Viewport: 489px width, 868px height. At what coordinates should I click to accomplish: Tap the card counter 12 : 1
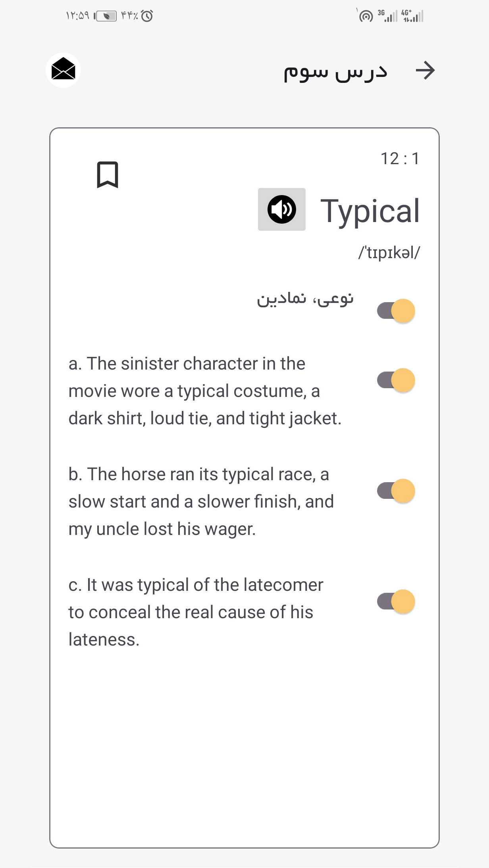(400, 159)
